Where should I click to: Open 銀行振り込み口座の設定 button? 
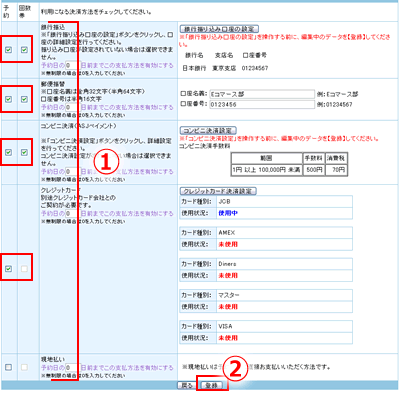pos(219,29)
